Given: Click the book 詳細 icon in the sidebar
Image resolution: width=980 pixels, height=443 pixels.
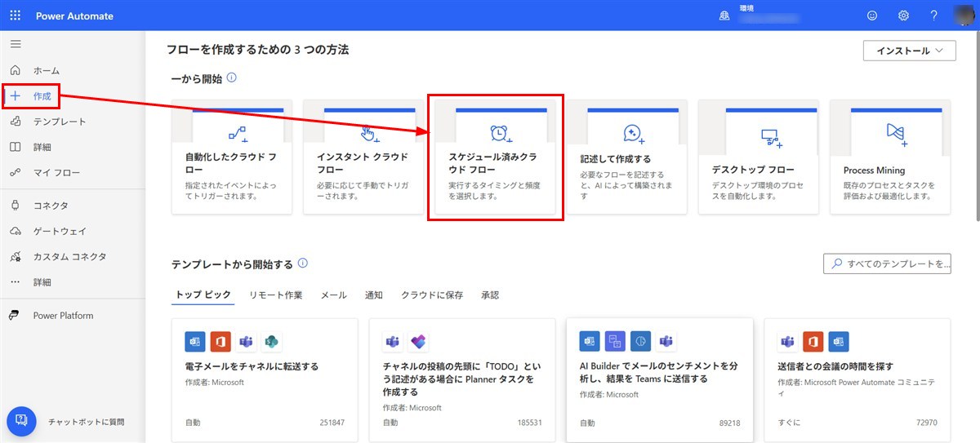Looking at the screenshot, I should click(x=16, y=147).
